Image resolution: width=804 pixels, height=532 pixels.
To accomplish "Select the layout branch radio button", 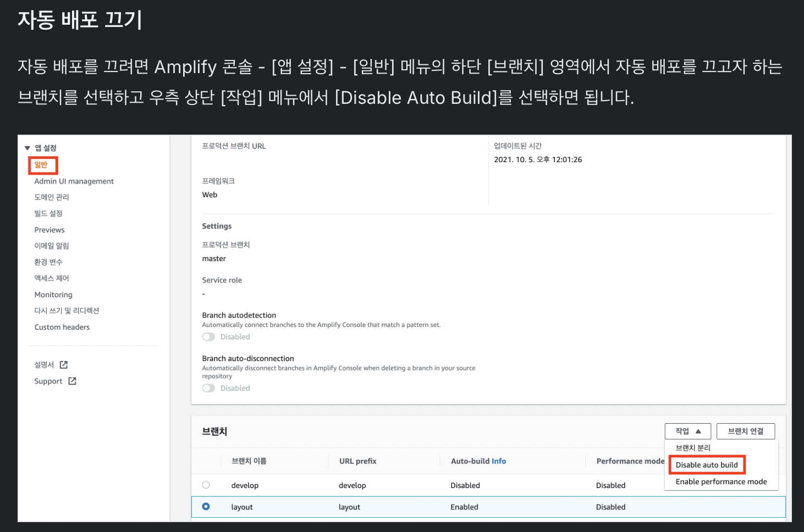I will pos(206,506).
